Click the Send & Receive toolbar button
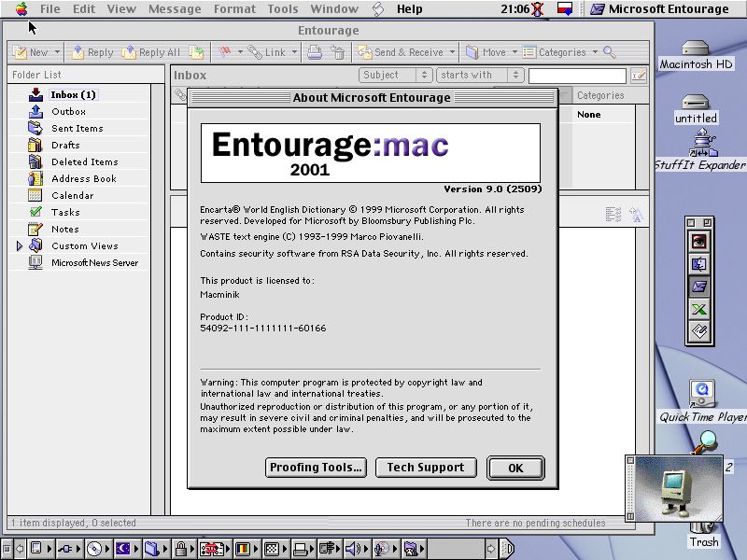The height and width of the screenshot is (560, 747). [x=401, y=52]
